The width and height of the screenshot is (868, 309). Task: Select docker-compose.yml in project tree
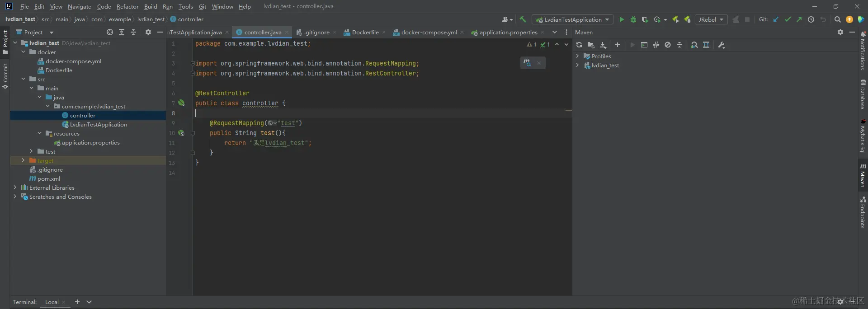(x=69, y=61)
